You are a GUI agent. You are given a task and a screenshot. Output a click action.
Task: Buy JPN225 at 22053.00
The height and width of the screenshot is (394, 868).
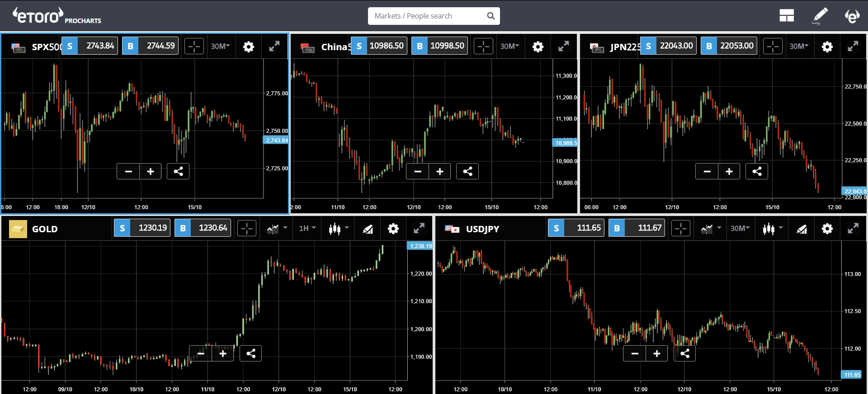pyautogui.click(x=729, y=46)
